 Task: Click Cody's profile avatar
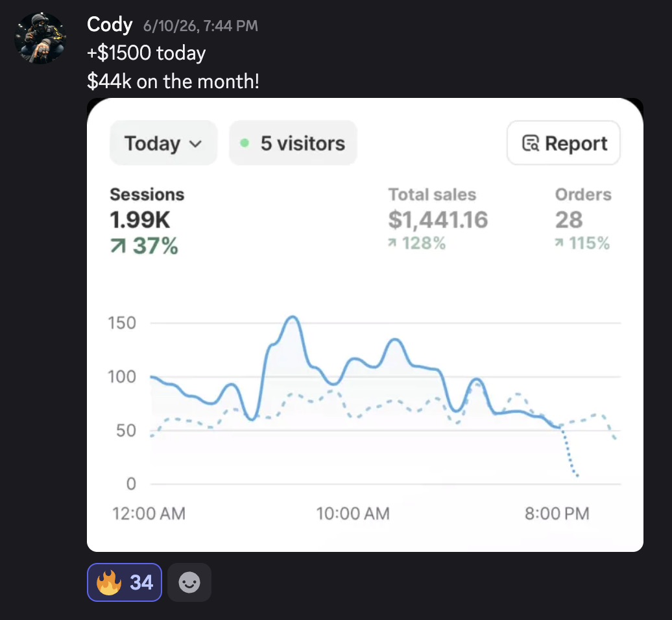pos(40,38)
